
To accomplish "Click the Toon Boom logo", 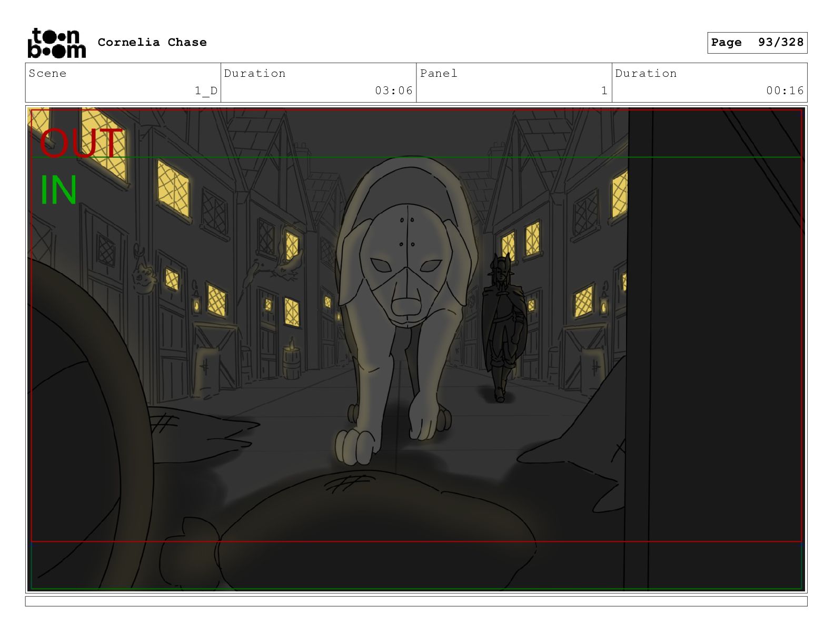I will [56, 43].
